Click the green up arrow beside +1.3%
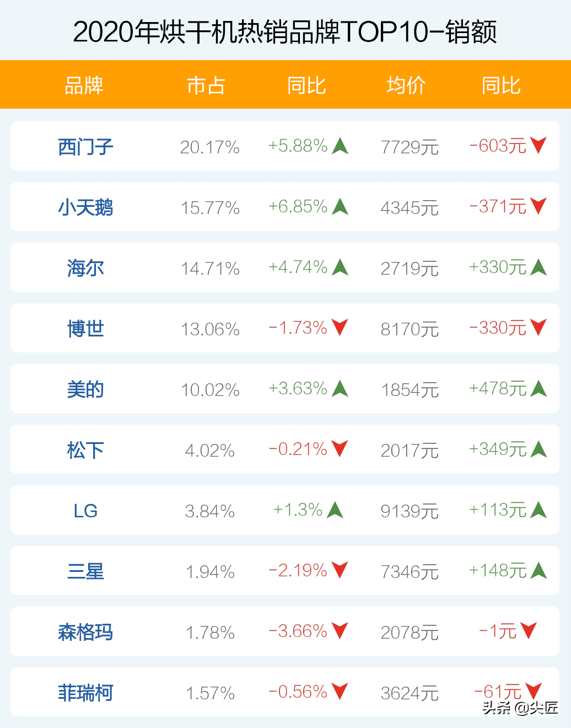 coord(335,510)
